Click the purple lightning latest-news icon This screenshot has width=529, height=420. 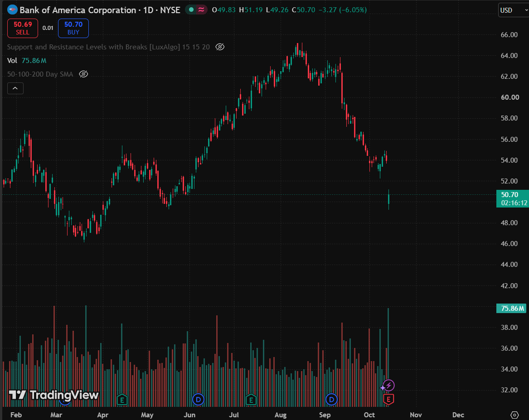tap(388, 385)
